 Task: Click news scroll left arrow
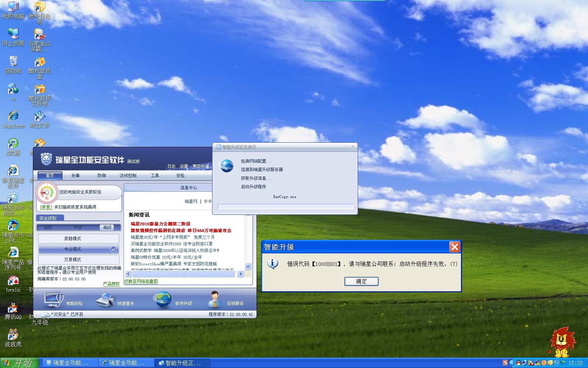tap(128, 274)
